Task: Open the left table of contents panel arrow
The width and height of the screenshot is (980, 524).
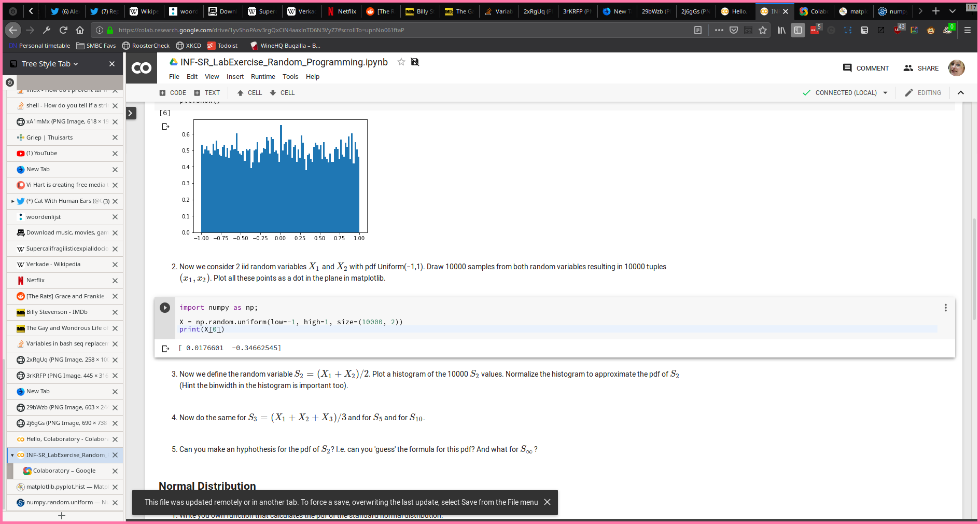Action: tap(132, 113)
